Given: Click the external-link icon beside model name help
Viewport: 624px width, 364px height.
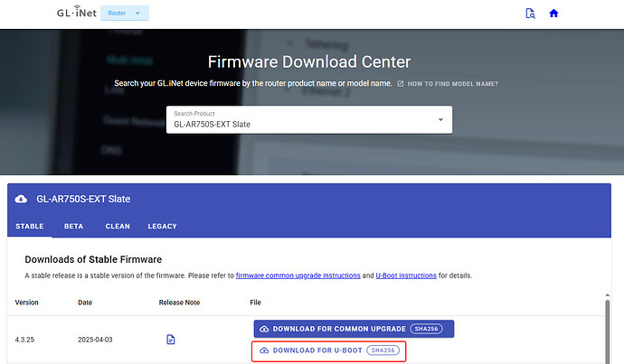Looking at the screenshot, I should [400, 84].
